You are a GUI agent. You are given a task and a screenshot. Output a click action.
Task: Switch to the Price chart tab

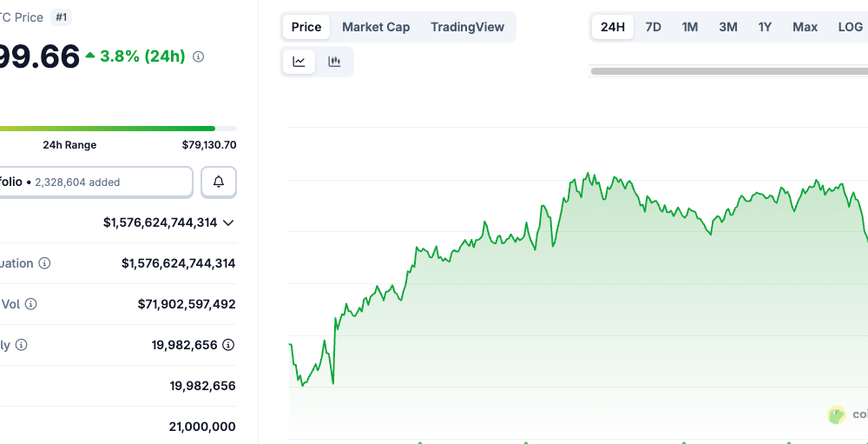[x=306, y=27]
